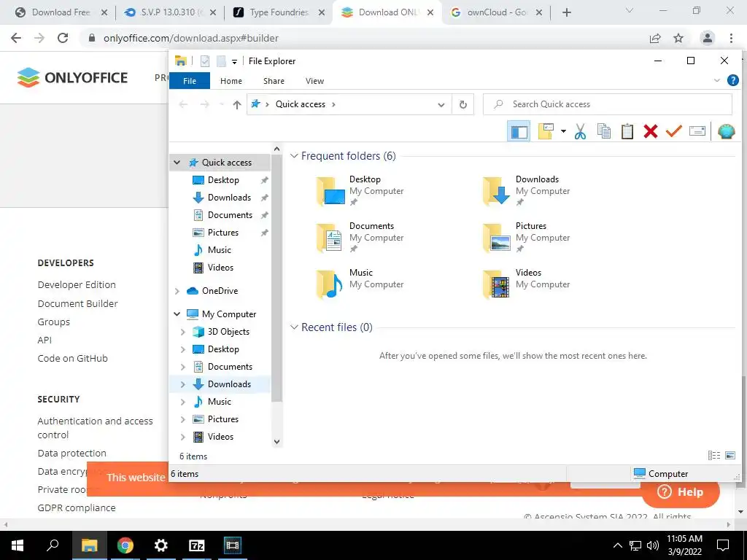This screenshot has height=560, width=747.
Task: Click the Document Builder link on ONLYOFFICE page
Action: coord(77,303)
